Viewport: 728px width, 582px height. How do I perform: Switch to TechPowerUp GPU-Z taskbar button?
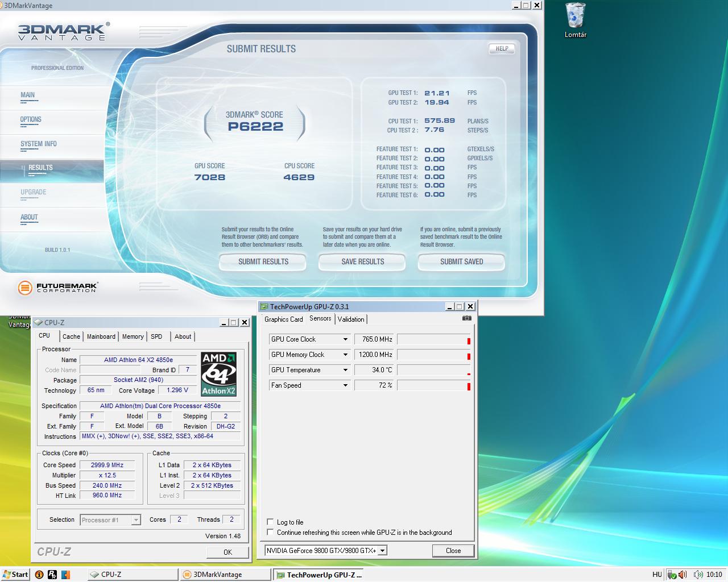tap(318, 575)
